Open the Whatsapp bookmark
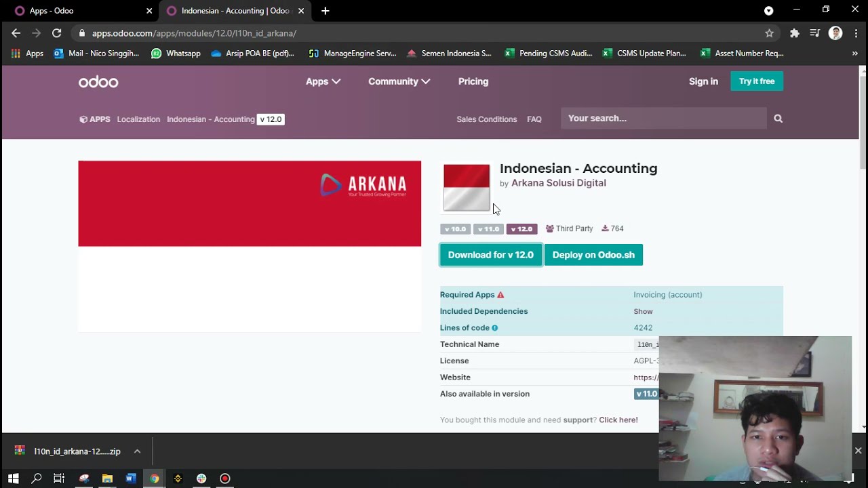Viewport: 868px width, 488px height. click(176, 53)
